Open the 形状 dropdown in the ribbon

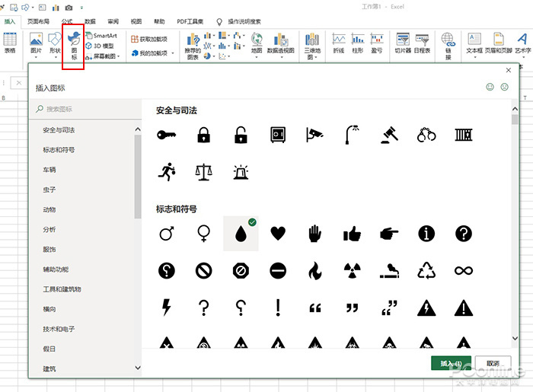point(54,50)
